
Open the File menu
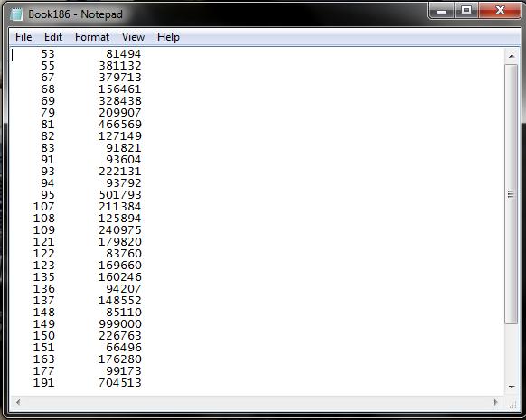pos(23,37)
